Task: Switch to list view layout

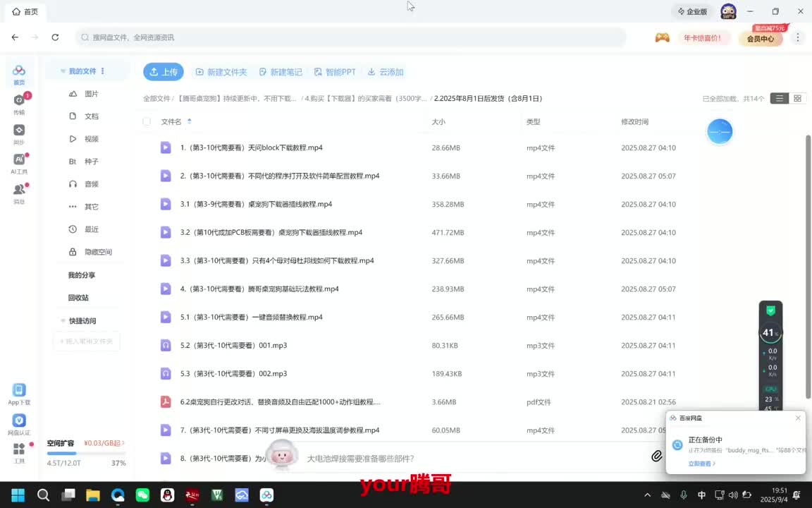Action: click(x=780, y=99)
